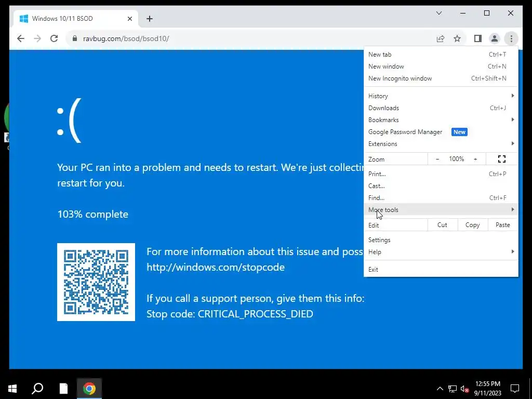Image resolution: width=532 pixels, height=399 pixels.
Task: Open Chrome Settings
Action: click(x=441, y=240)
